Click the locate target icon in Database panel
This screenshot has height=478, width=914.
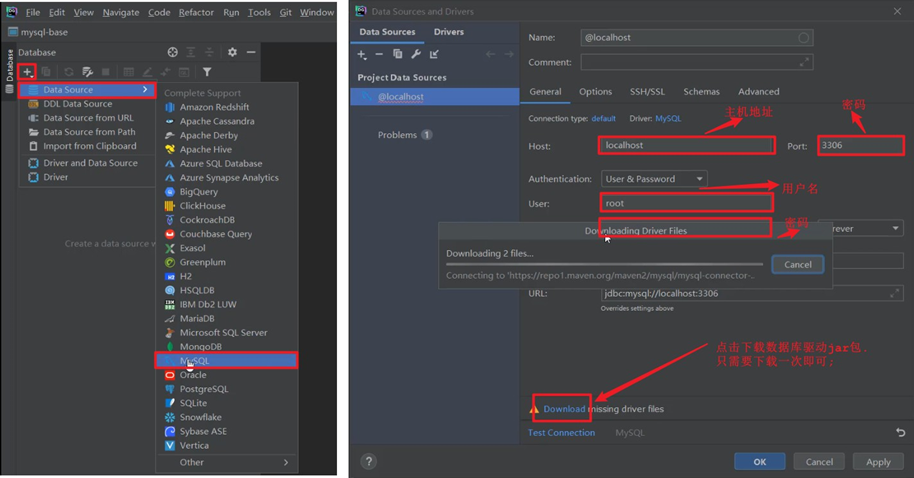(x=173, y=52)
